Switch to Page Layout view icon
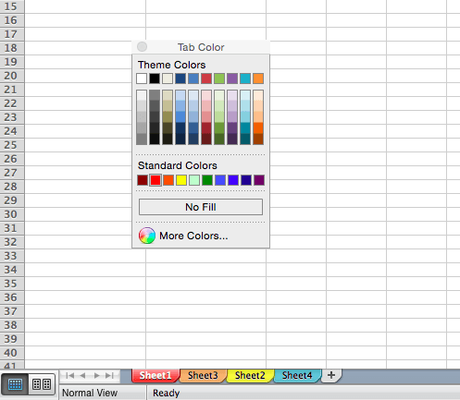 42,384
